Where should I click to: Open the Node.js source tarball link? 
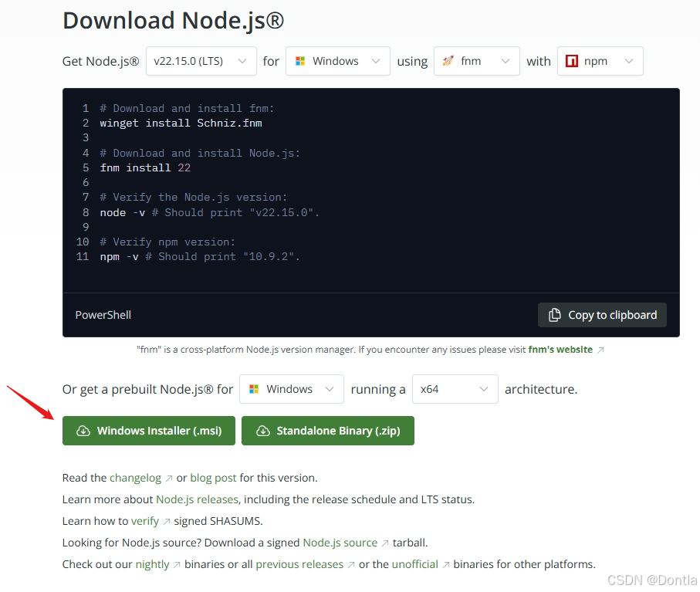340,543
